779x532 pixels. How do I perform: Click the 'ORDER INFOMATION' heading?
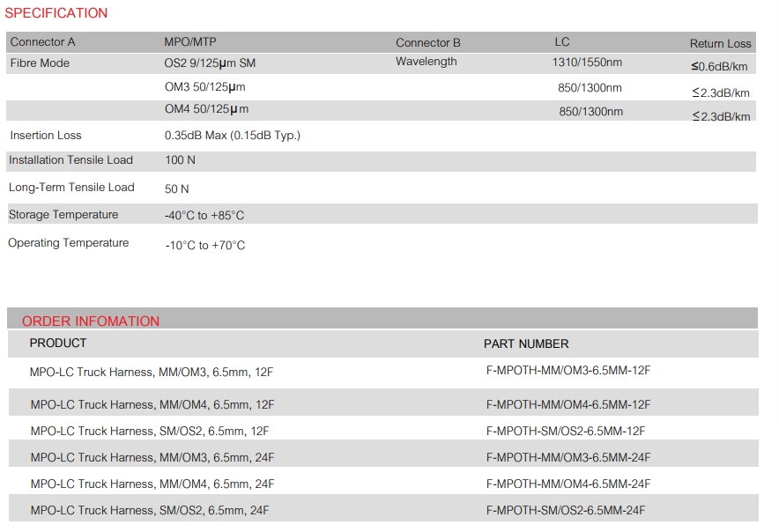91,321
